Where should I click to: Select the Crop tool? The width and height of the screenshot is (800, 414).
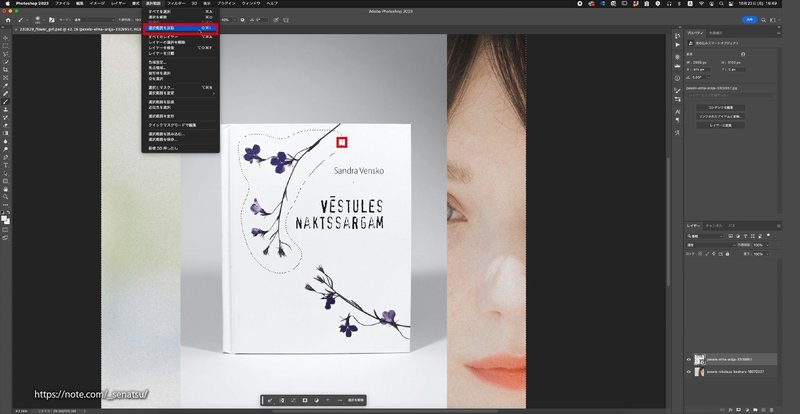point(6,69)
